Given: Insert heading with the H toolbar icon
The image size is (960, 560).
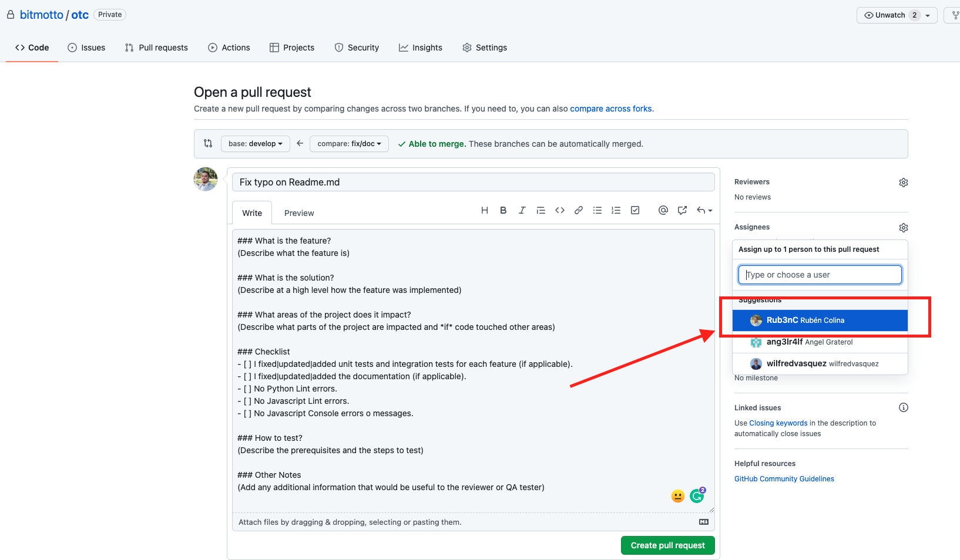Looking at the screenshot, I should (485, 210).
